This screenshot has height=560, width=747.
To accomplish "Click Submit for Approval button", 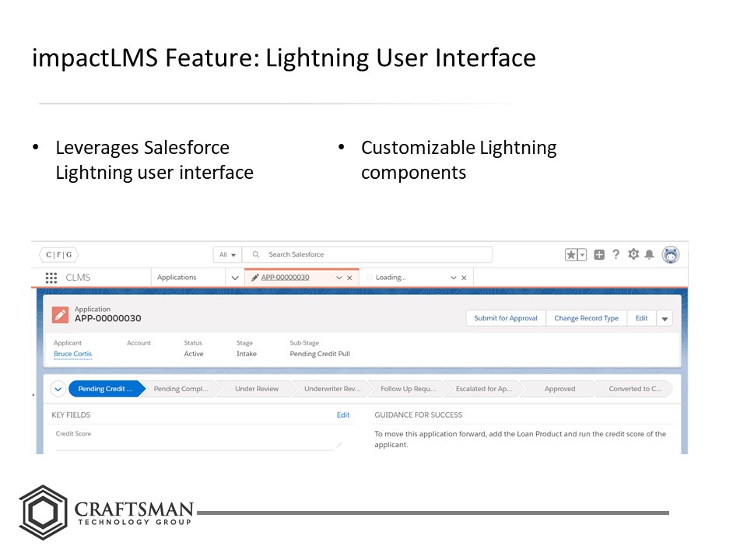I will (x=506, y=318).
